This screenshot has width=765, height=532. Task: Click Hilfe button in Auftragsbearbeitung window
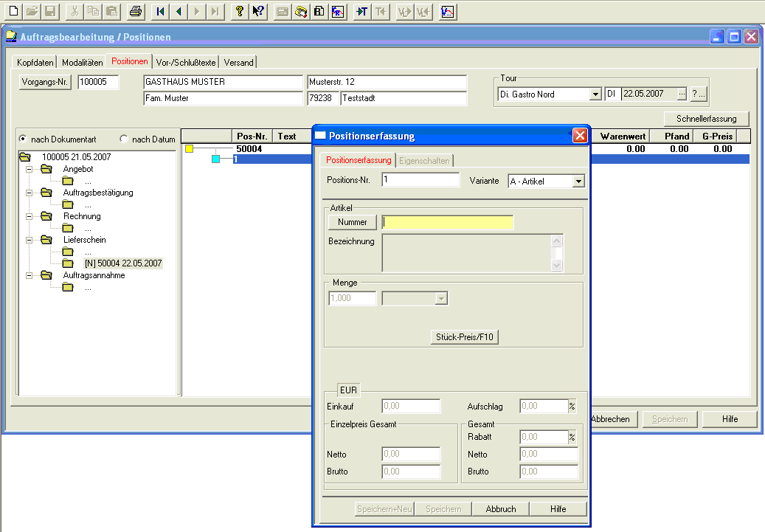730,419
